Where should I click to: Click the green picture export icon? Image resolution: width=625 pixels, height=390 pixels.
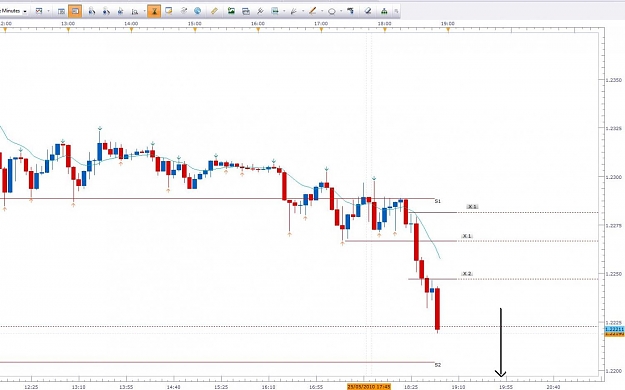point(231,11)
